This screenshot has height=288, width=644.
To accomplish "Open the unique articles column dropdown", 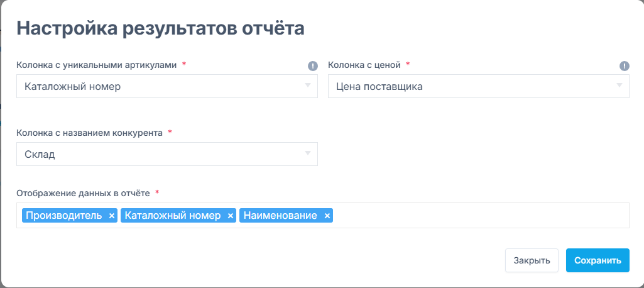I will tap(166, 86).
